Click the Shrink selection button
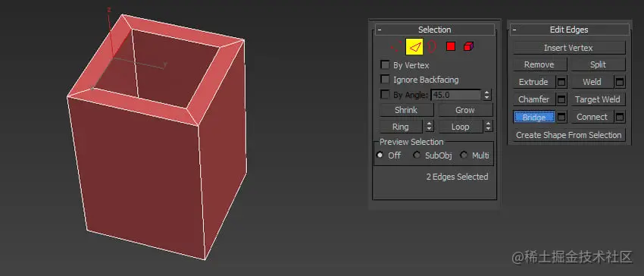Image resolution: width=644 pixels, height=276 pixels. [x=406, y=110]
